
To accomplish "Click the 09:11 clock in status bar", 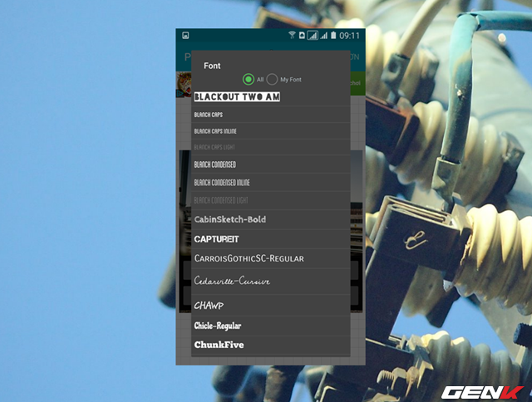I will (x=350, y=36).
